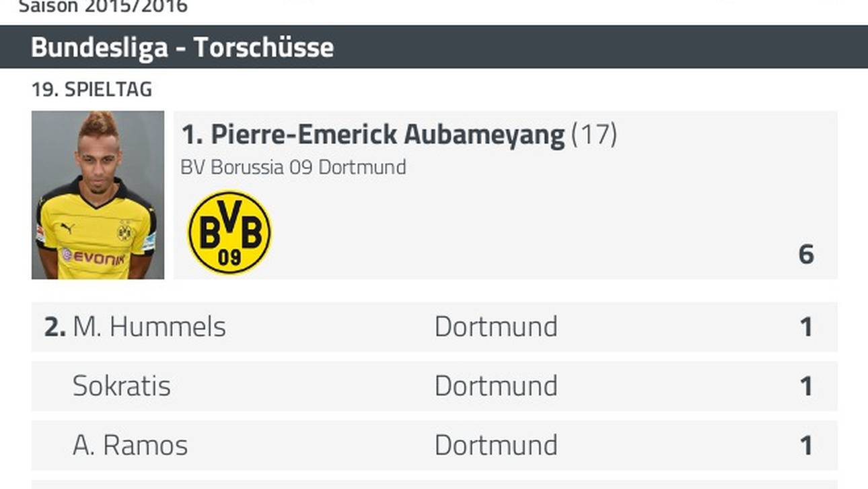Click rank number 2. beside Hummels
Viewport: 868px width, 489px height.
click(x=55, y=327)
